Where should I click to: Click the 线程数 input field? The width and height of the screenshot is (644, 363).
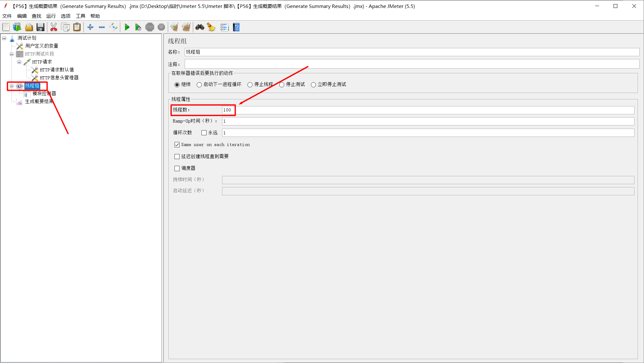[x=428, y=110]
